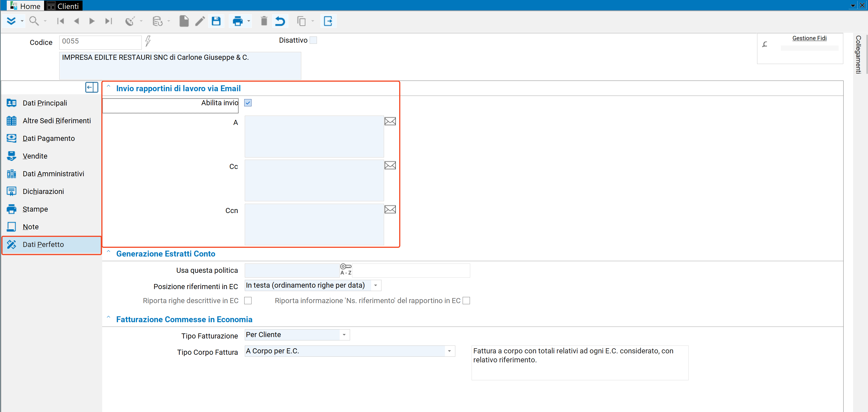The width and height of the screenshot is (868, 412).
Task: Select Dati Perfetto in sidebar
Action: pyautogui.click(x=51, y=244)
